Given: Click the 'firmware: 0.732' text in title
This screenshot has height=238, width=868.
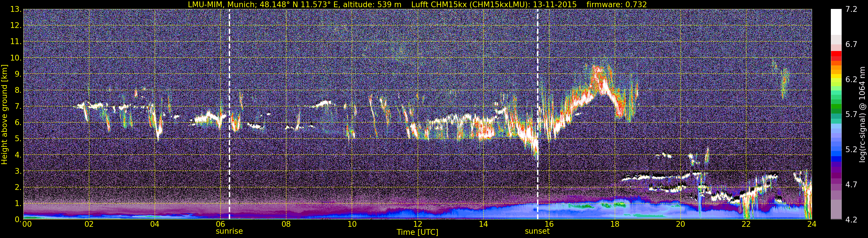Looking at the screenshot, I should 616,4.
